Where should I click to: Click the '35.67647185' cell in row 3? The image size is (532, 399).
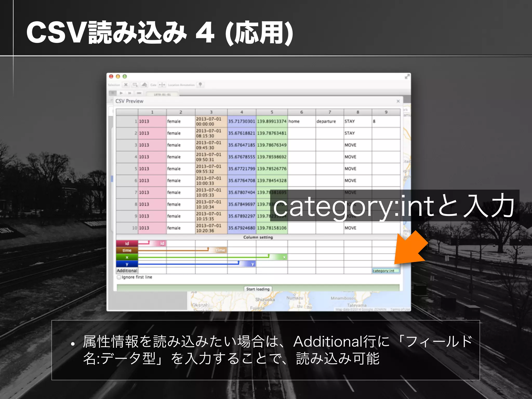pyautogui.click(x=242, y=145)
